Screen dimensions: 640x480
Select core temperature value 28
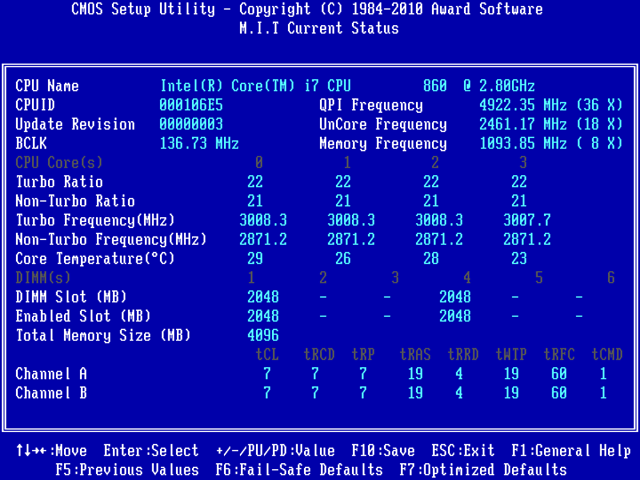(431, 258)
